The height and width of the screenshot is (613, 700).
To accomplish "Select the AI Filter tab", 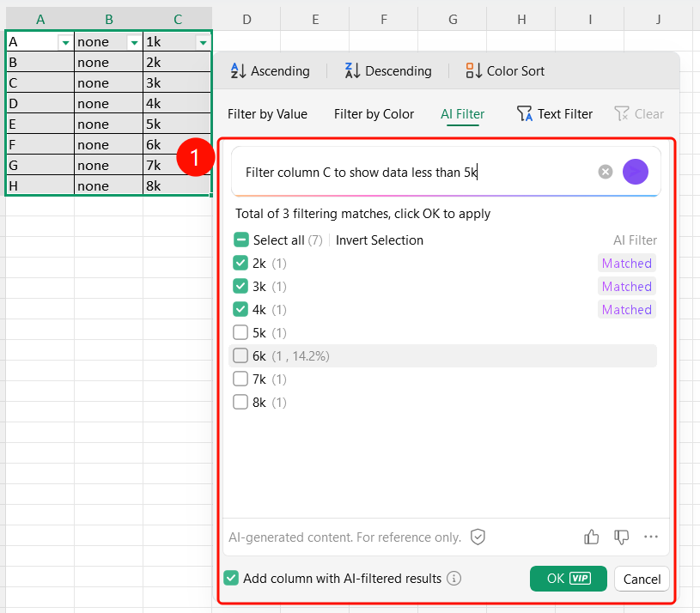I will (462, 114).
